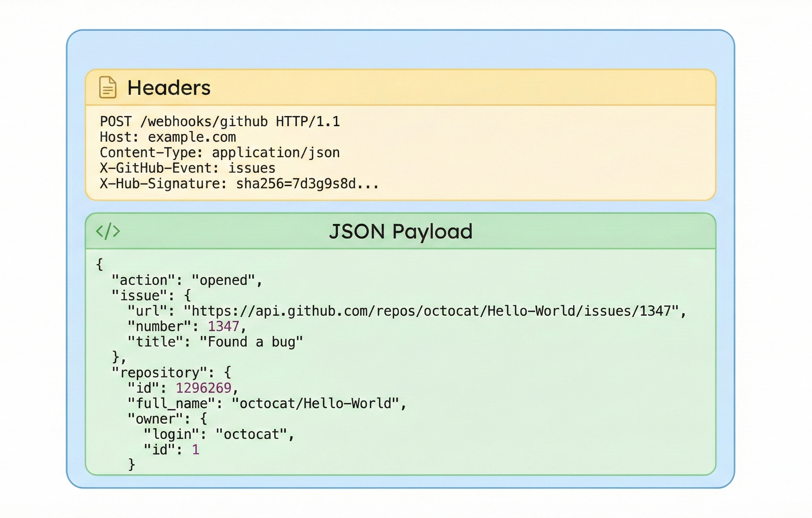Click the X-Hub-Signature value
Viewport: 812px width, 518px height.
point(307,183)
